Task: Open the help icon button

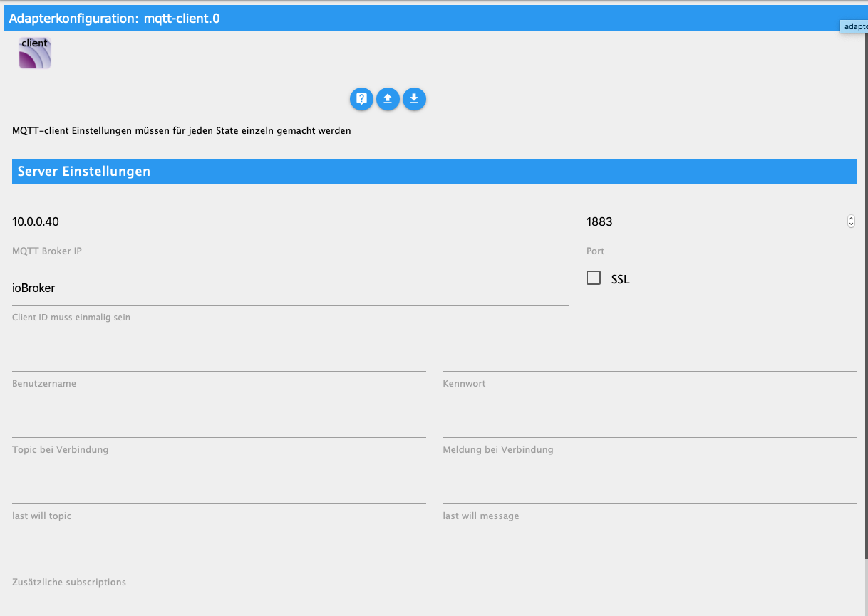Action: 361,99
